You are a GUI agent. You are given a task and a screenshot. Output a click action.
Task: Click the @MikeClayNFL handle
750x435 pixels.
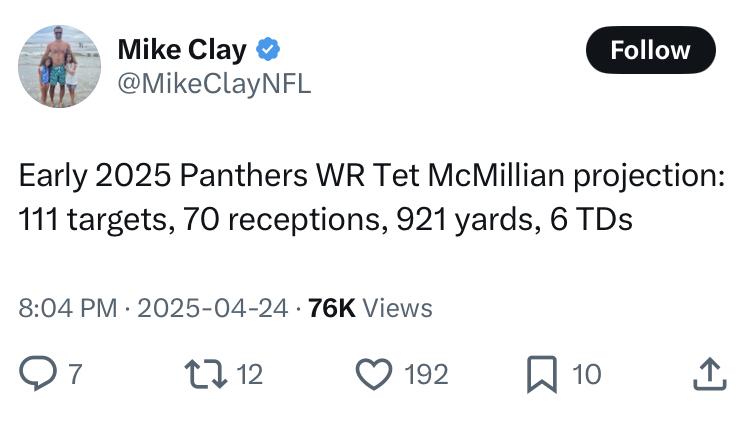(x=214, y=85)
